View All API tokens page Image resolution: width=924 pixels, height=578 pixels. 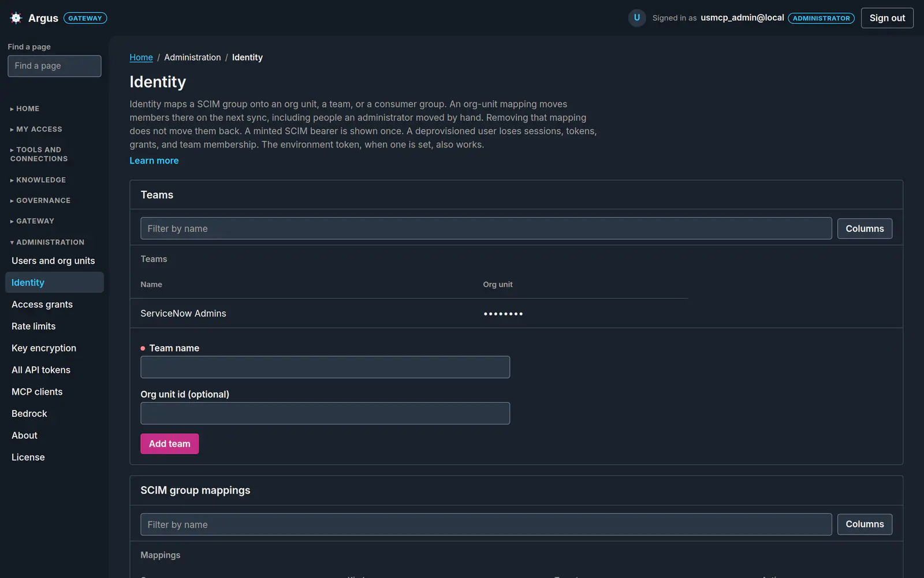point(54,370)
